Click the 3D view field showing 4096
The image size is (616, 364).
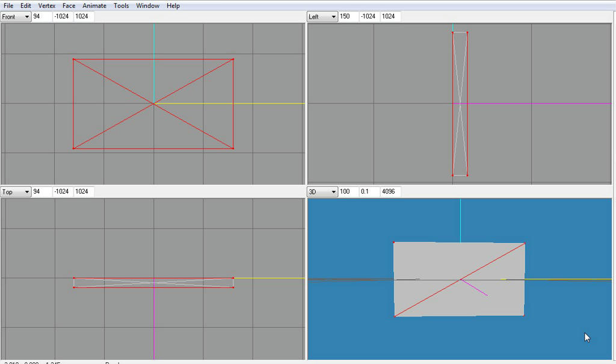(390, 192)
